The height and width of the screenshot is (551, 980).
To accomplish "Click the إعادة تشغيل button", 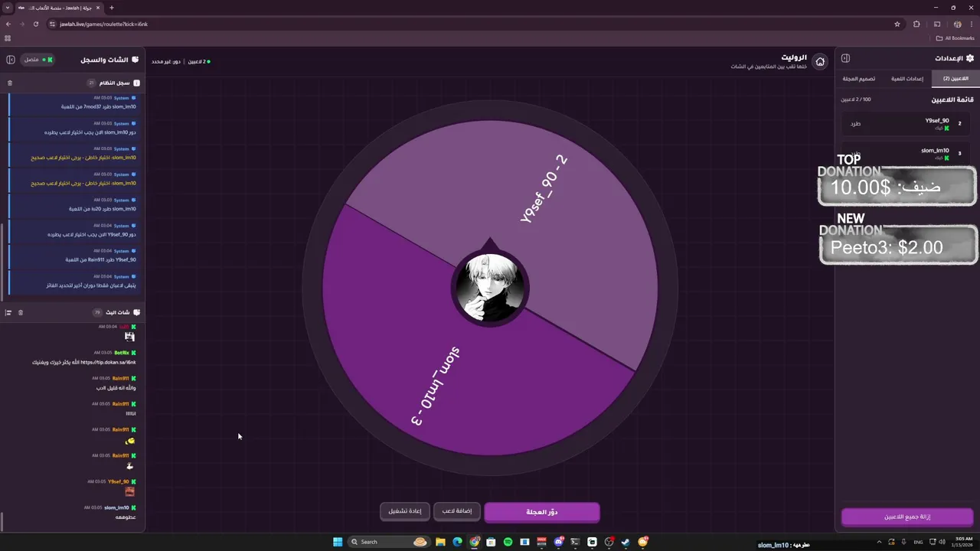I will pos(404,511).
